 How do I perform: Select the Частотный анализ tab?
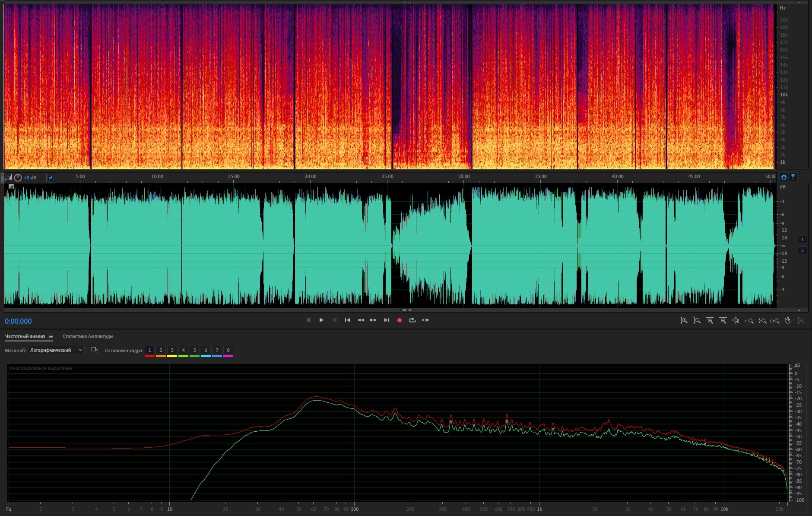[x=25, y=336]
